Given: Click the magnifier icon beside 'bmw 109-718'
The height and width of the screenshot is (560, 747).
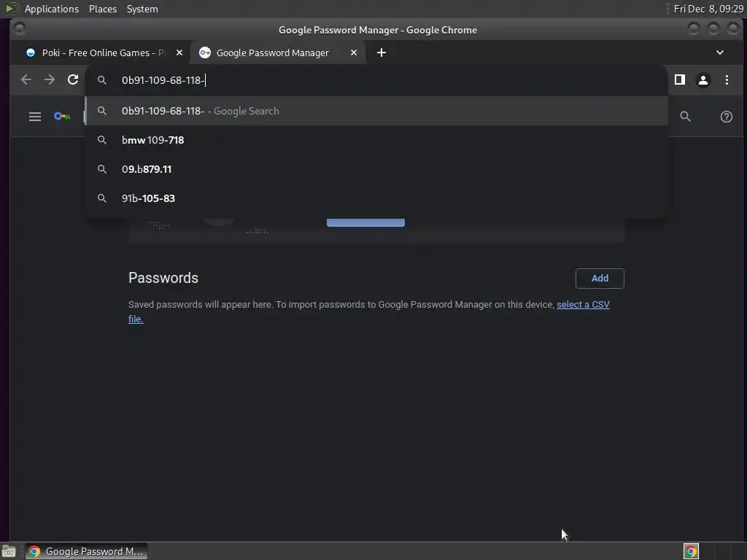Looking at the screenshot, I should tap(102, 140).
